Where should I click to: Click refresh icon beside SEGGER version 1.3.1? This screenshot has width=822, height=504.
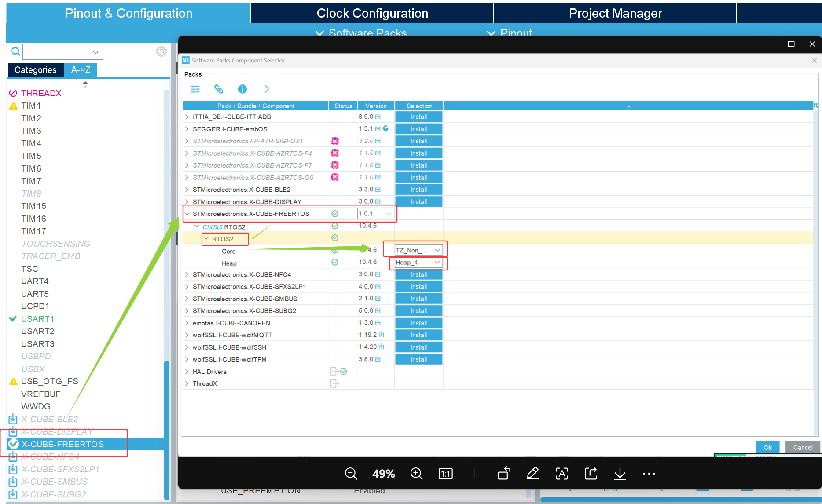click(x=386, y=128)
